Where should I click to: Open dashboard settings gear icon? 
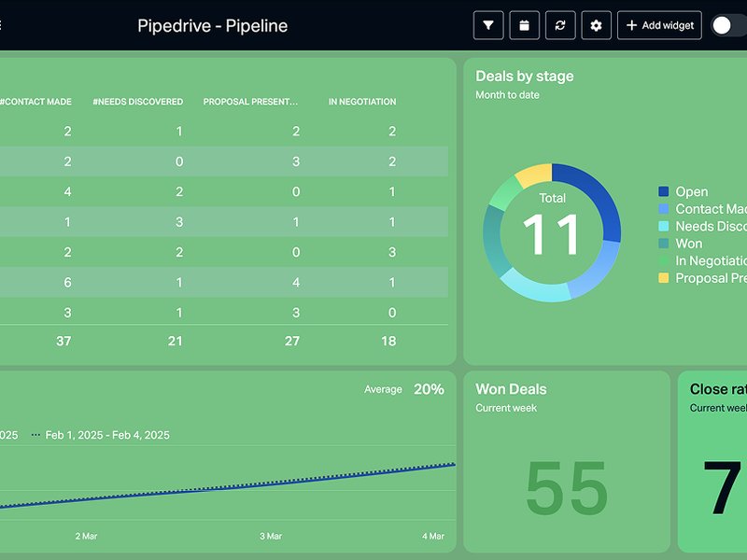[x=596, y=25]
